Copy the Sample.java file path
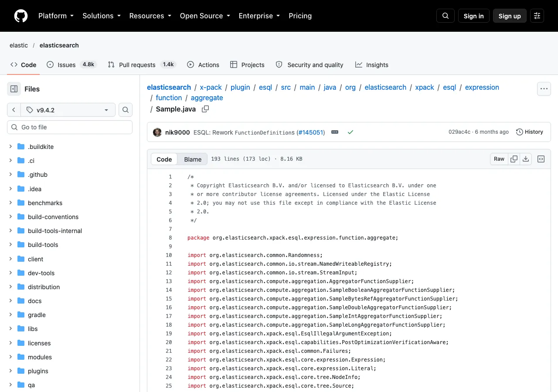Screen dimensions: 558x392 (205, 109)
